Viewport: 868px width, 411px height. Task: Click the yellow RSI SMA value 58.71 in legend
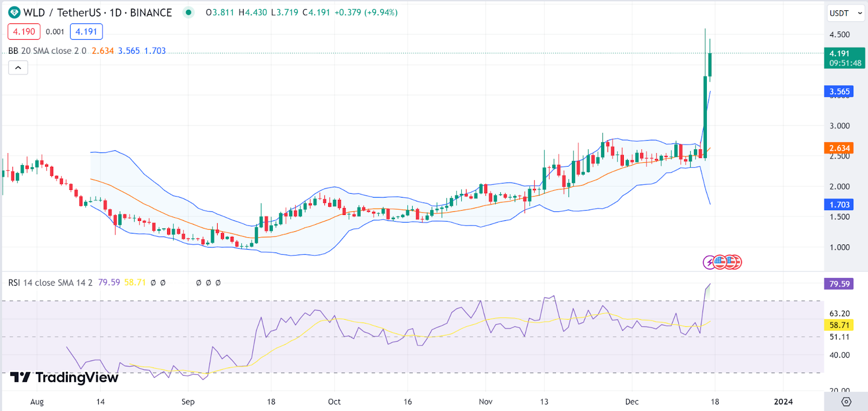tap(135, 282)
